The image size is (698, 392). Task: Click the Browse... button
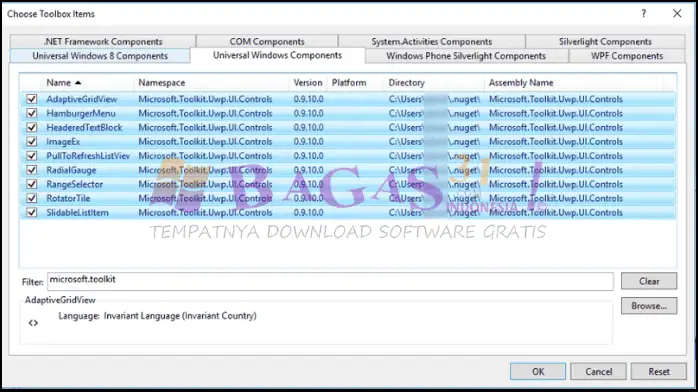click(x=649, y=306)
